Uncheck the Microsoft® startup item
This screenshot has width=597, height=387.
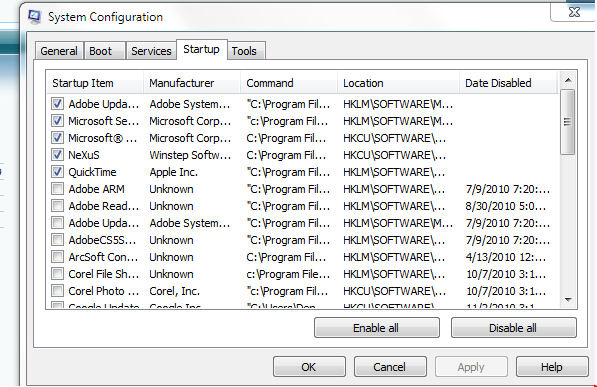57,138
